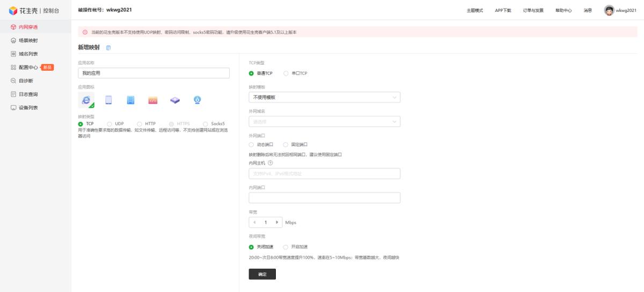Choose the blue server application icon
Viewport: 644px width, 292px height.
(130, 100)
